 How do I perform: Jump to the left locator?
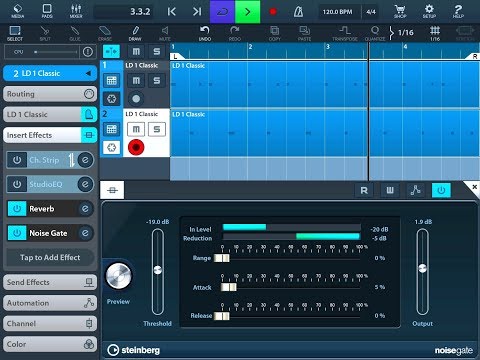tap(172, 12)
